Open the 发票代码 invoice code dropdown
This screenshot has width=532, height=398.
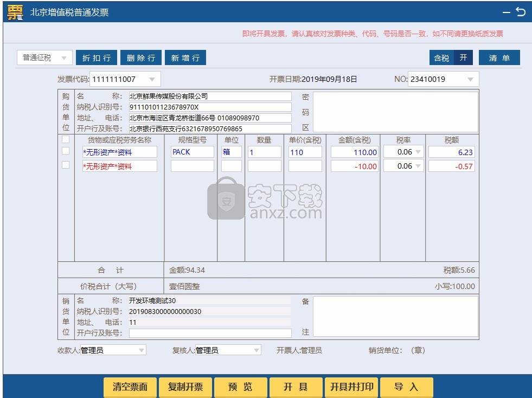click(151, 79)
